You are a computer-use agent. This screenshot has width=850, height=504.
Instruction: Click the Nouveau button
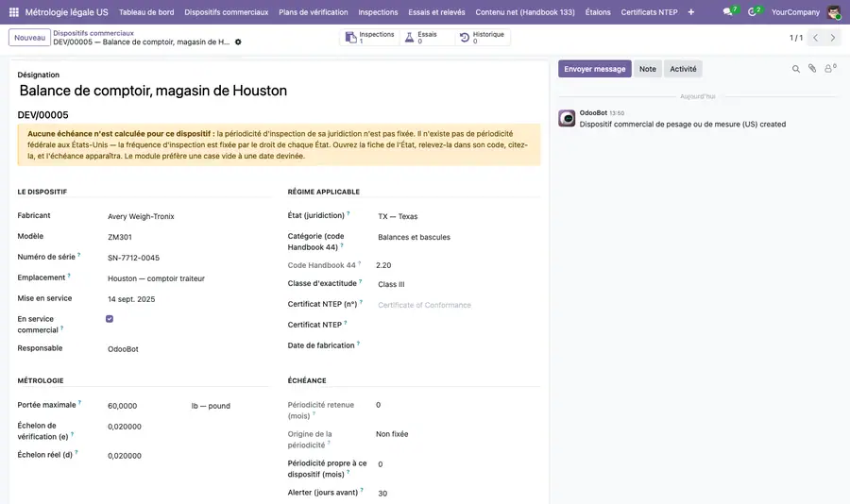(30, 38)
